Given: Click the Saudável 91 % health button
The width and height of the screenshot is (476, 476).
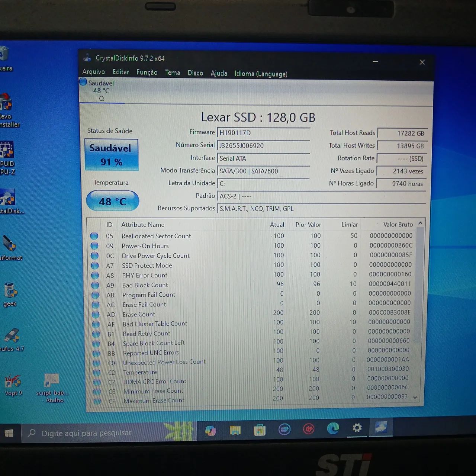Looking at the screenshot, I should tap(111, 155).
